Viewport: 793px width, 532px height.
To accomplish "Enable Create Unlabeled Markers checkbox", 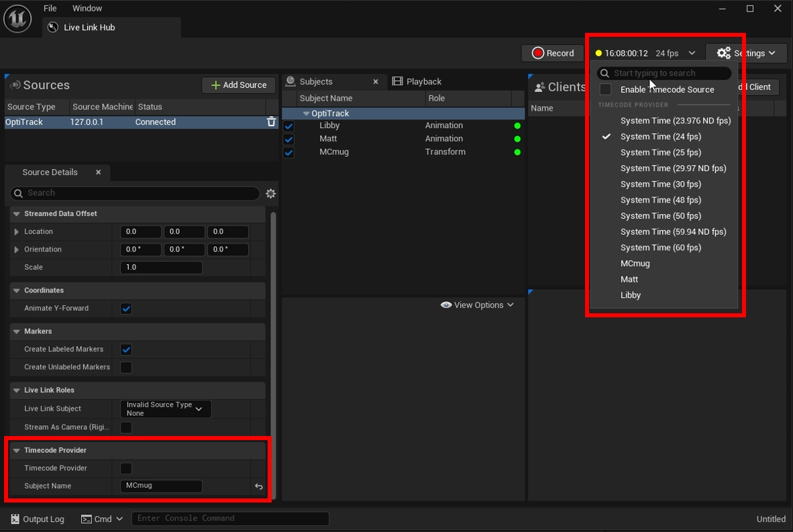I will point(126,367).
